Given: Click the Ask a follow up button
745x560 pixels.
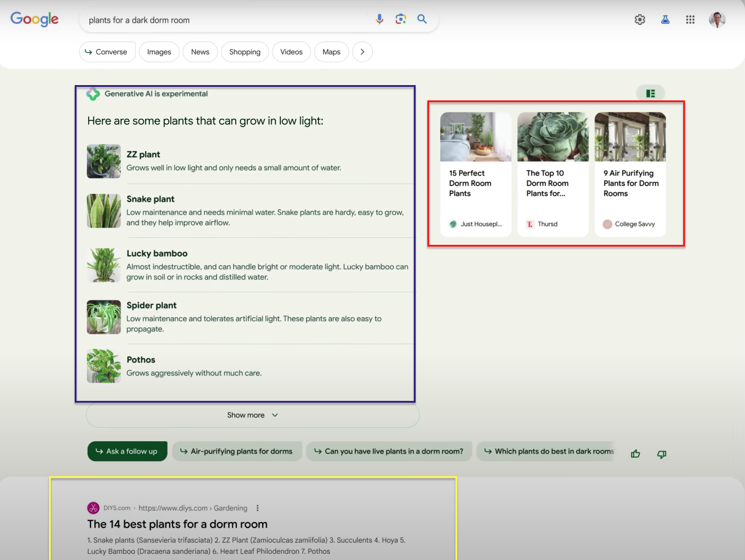Looking at the screenshot, I should point(127,451).
